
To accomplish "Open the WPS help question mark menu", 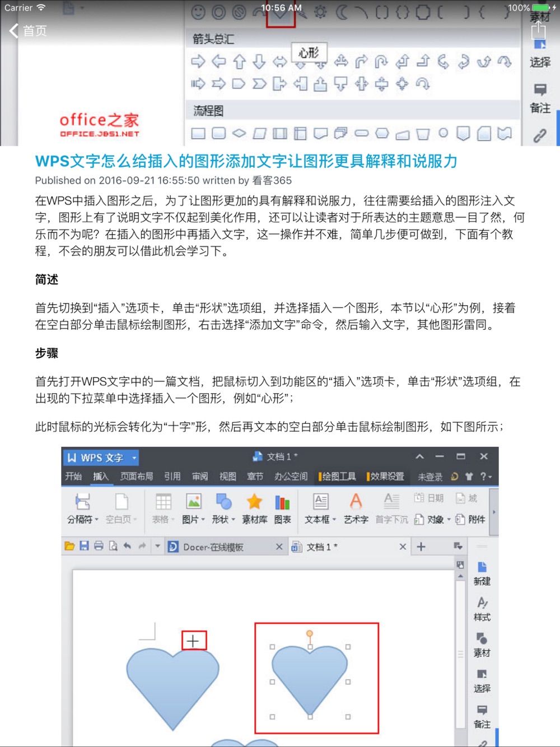I will (486, 477).
